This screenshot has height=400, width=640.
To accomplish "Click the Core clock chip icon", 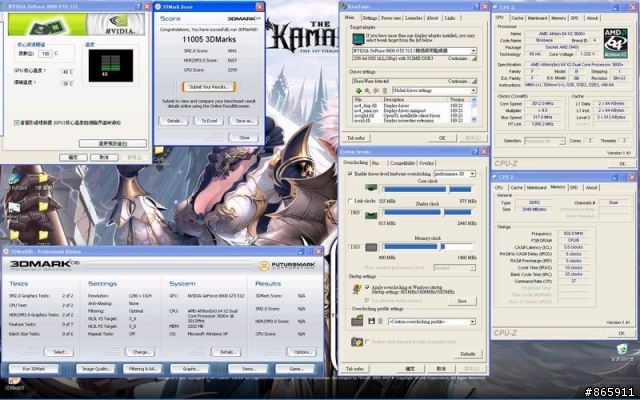I will pos(371,188).
